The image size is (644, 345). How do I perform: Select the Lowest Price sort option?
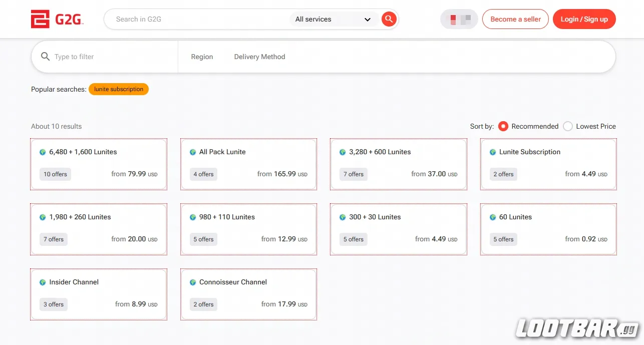568,126
